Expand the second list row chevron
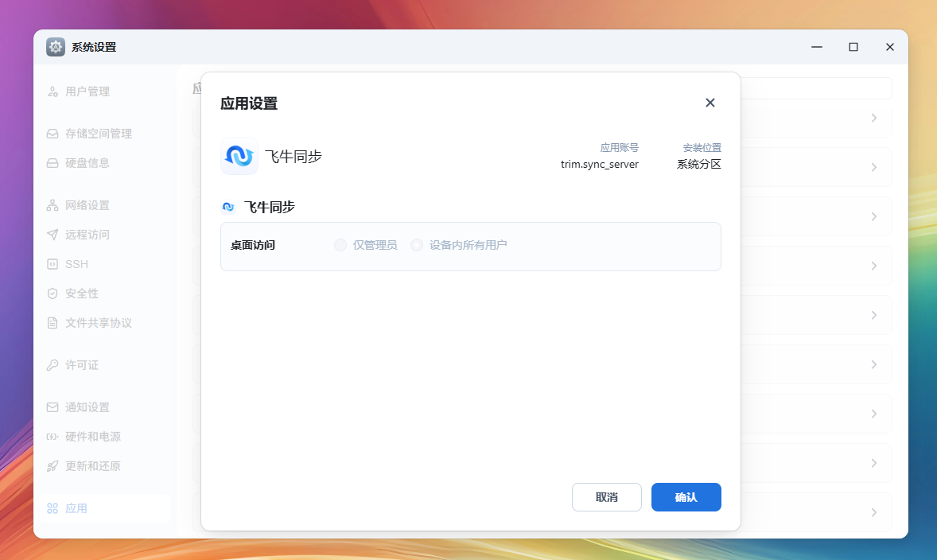Screen dimensions: 937x560 (873, 167)
